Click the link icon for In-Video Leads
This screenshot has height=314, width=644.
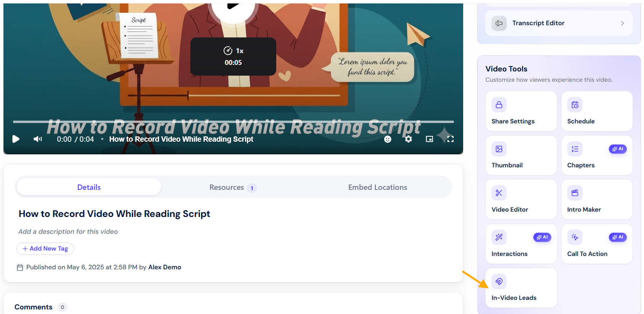(x=499, y=282)
